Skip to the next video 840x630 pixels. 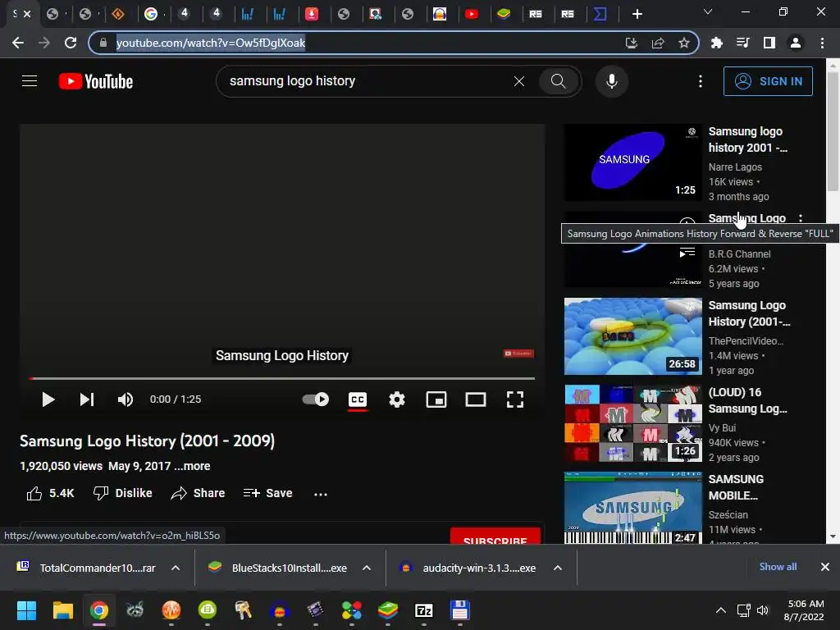(87, 399)
